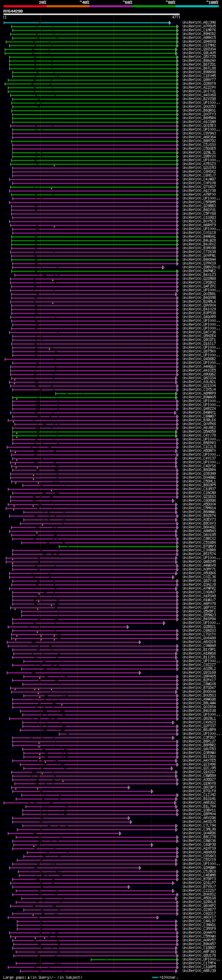Viewport: 222px width, 980px height.
Task: Select label UniRef100_C6HSK2
Action: click(199, 172)
